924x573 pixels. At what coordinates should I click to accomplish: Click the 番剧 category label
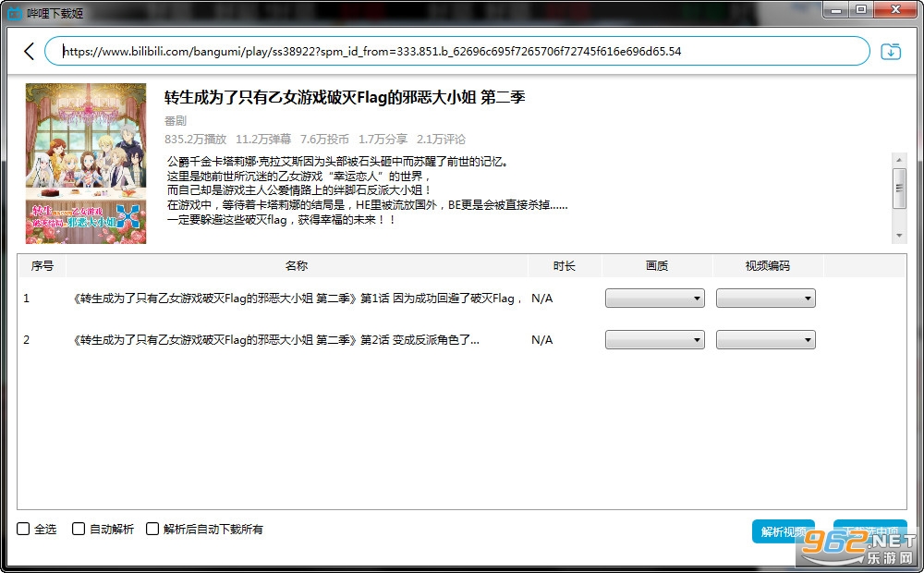tap(176, 121)
